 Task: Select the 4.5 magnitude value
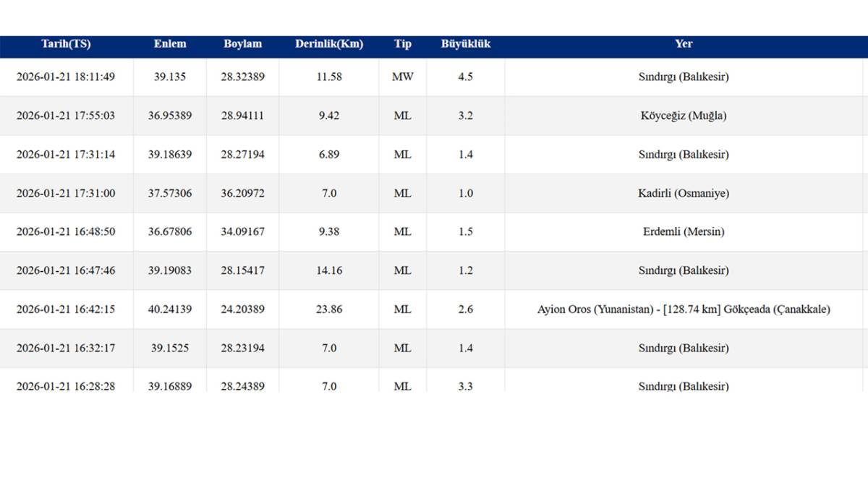click(466, 77)
